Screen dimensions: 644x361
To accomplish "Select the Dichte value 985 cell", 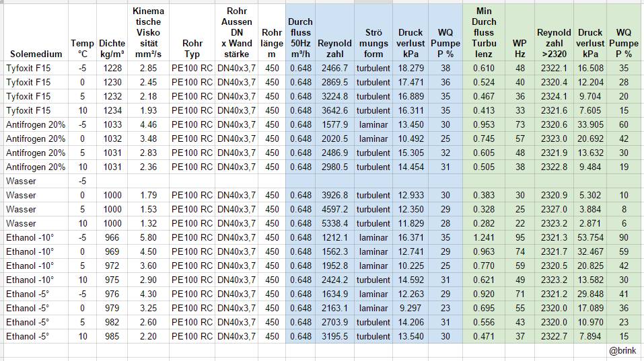I will click(x=112, y=336).
